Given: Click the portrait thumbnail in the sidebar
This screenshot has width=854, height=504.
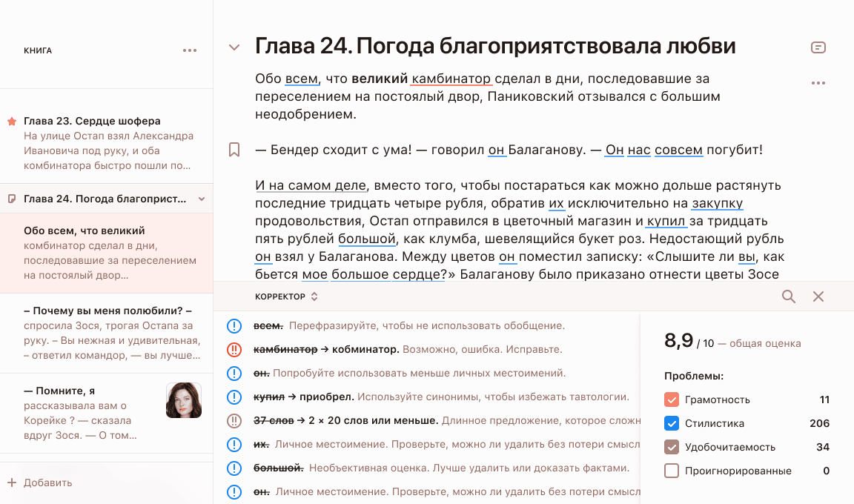Looking at the screenshot, I should point(183,400).
